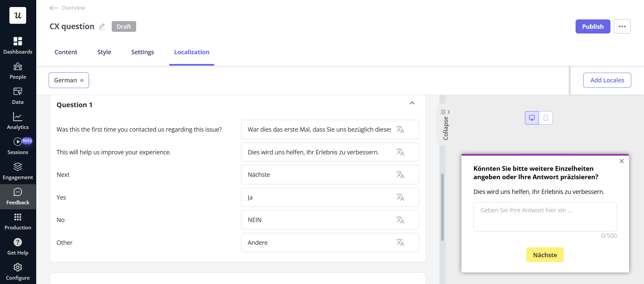
Task: Auto-translate the 'NEIN' field
Action: (400, 220)
